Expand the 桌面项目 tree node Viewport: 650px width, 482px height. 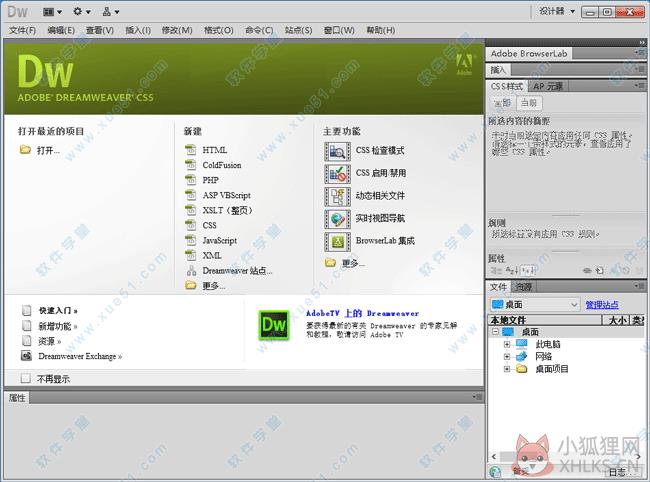point(507,369)
